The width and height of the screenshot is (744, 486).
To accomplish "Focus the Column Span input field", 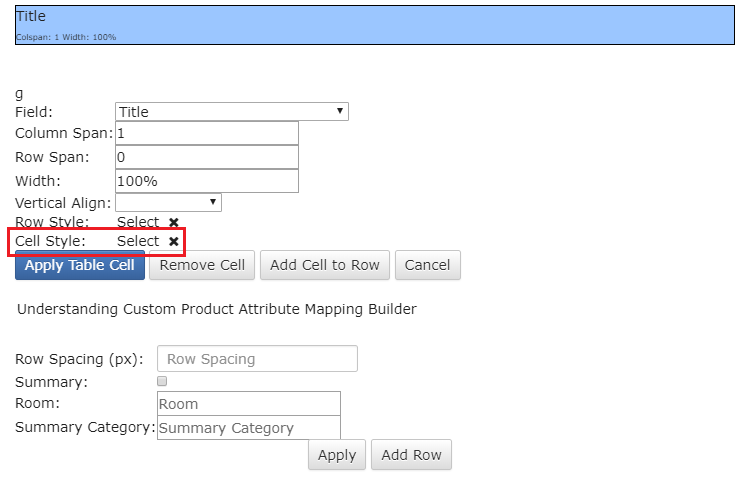I will pyautogui.click(x=207, y=133).
